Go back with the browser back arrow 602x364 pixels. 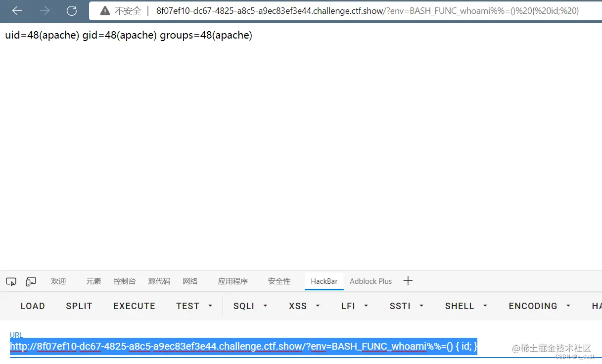point(17,10)
